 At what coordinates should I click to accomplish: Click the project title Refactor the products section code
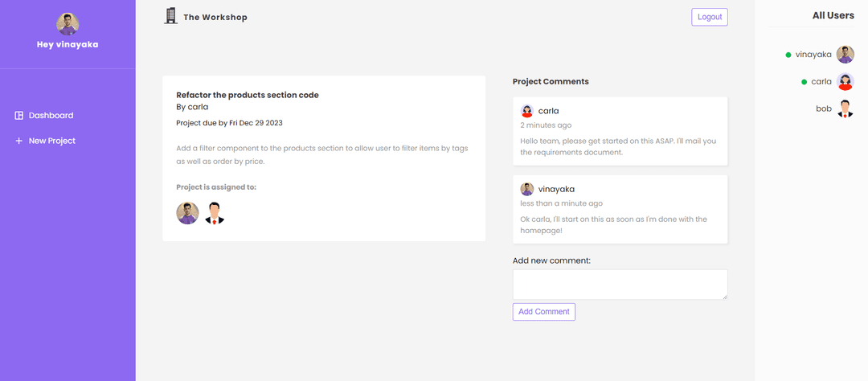tap(248, 95)
